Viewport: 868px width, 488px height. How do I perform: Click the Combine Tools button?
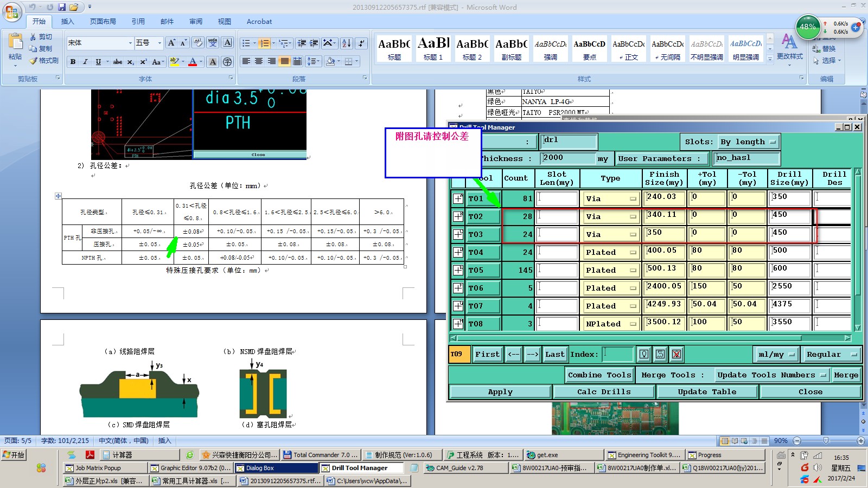[599, 375]
